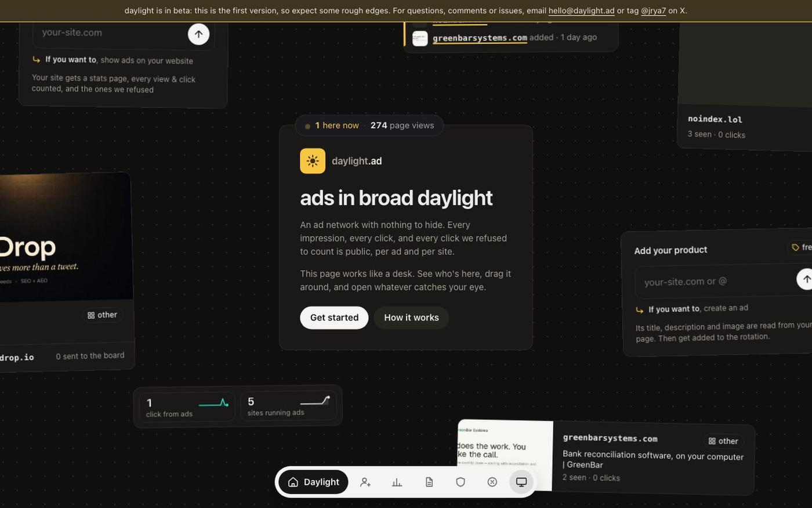Click the '274 page views' counter
The height and width of the screenshot is (508, 812).
click(402, 125)
